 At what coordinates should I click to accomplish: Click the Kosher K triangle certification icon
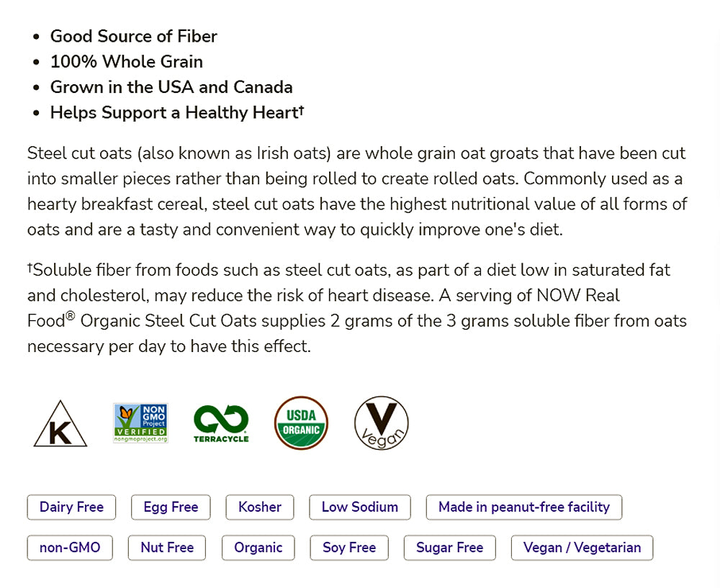point(60,425)
